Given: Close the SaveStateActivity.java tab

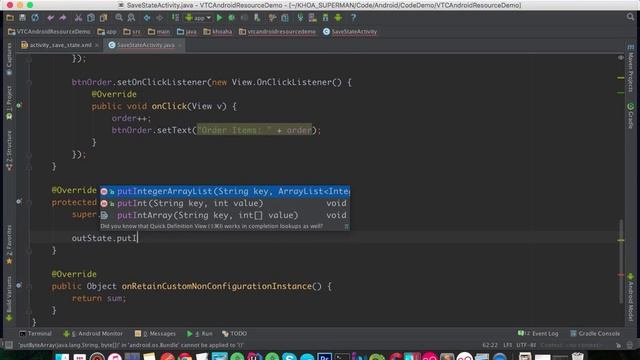Looking at the screenshot, I should [x=180, y=45].
